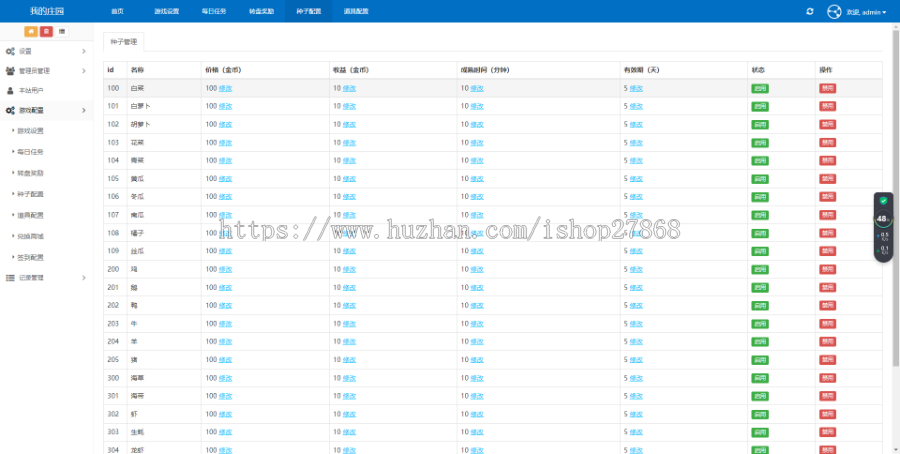Click green 启用 status badge for id 200
The image size is (900, 454).
click(x=759, y=269)
